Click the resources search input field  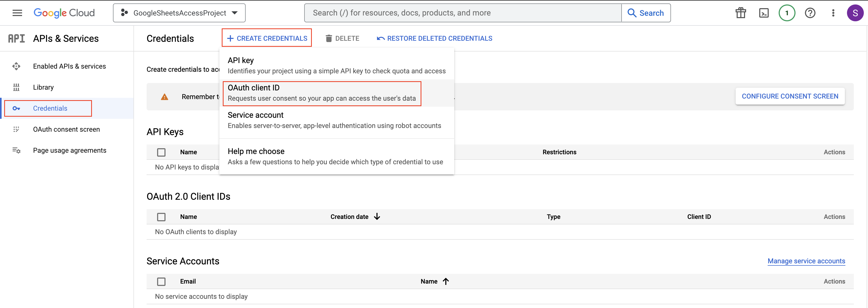point(462,13)
